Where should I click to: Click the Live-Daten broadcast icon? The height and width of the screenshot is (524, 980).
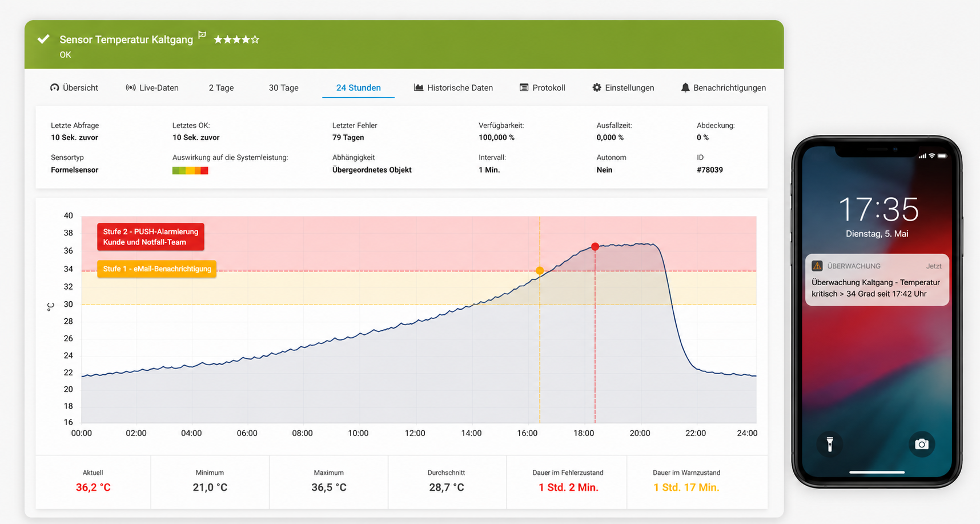131,87
